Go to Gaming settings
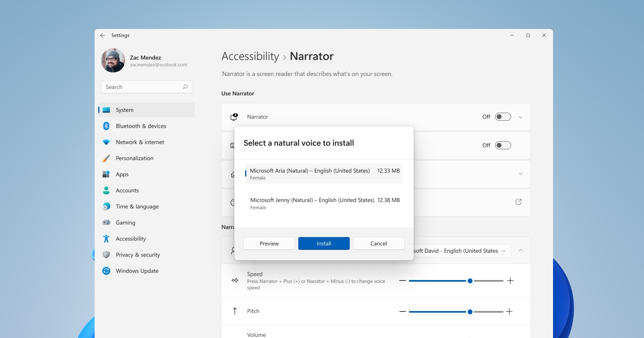Screen dimensions: 644x338 (147, 223)
